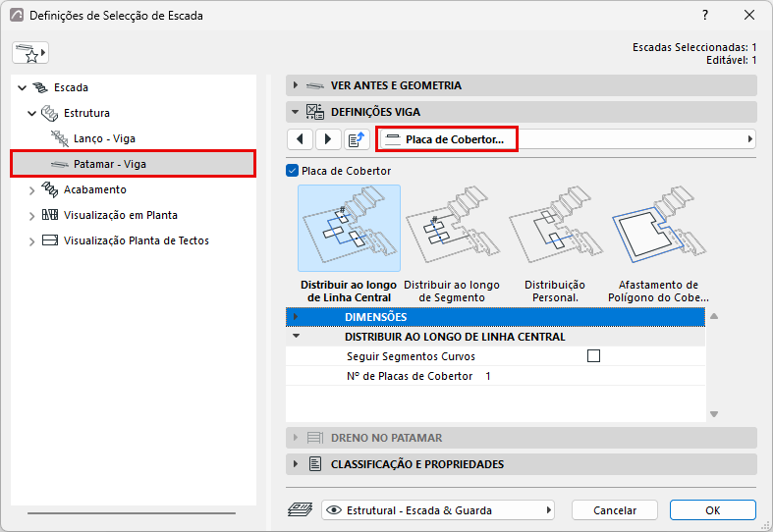Click parameter list scroll up arrow

[714, 316]
